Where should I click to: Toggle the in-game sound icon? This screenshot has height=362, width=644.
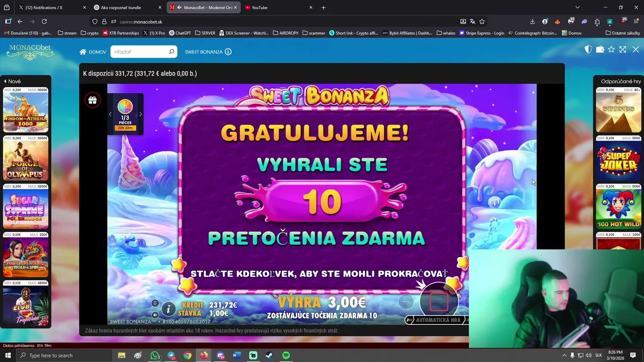(x=155, y=315)
